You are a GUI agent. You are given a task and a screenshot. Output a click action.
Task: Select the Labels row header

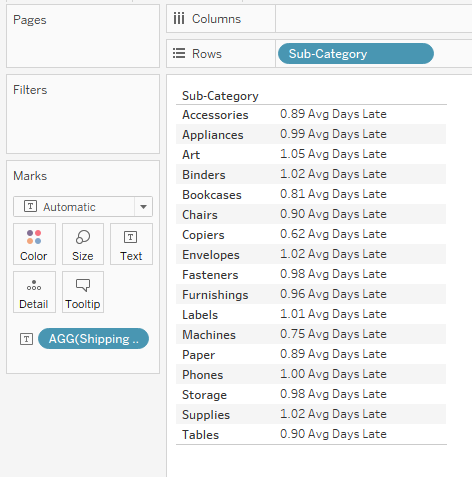[x=200, y=315]
